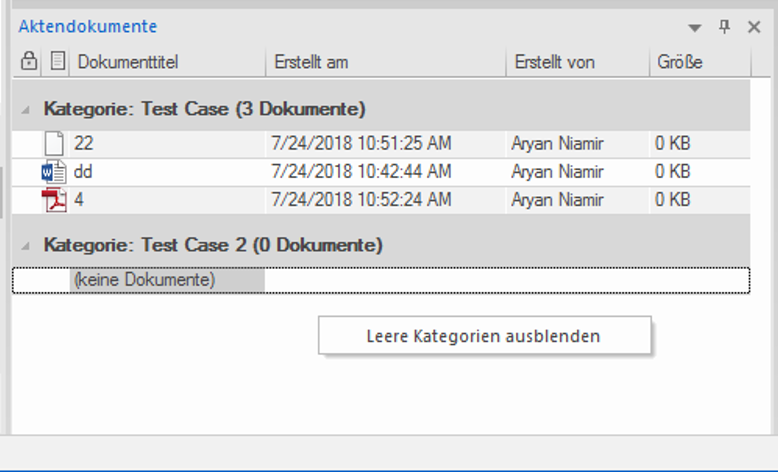Collapse the Test Case 2 category
The image size is (778, 472).
[24, 245]
